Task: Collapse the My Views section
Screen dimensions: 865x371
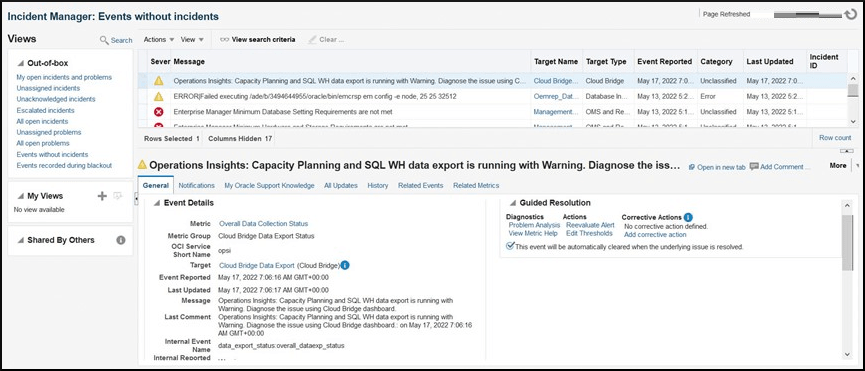Action: [x=21, y=196]
